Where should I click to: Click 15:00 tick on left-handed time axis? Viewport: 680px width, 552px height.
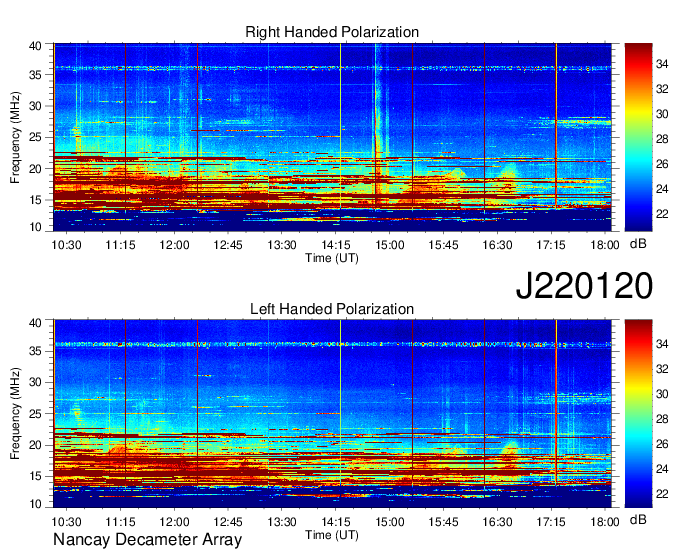pyautogui.click(x=389, y=522)
